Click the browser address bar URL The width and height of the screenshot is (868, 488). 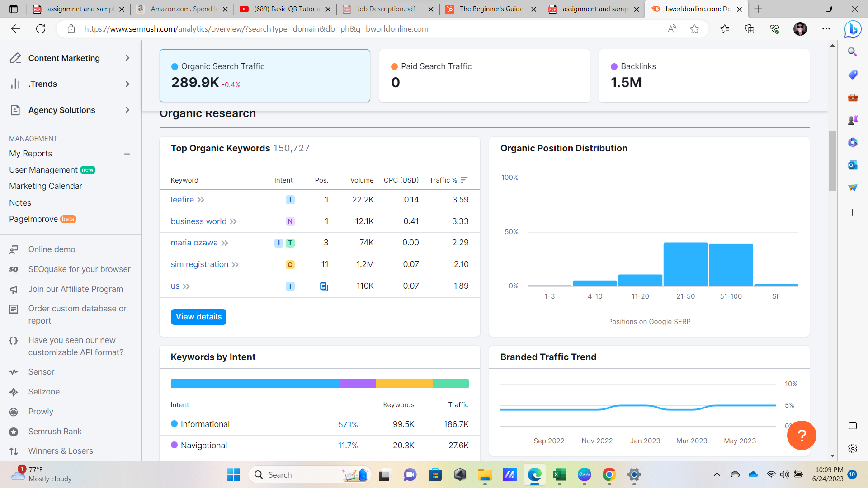click(256, 29)
